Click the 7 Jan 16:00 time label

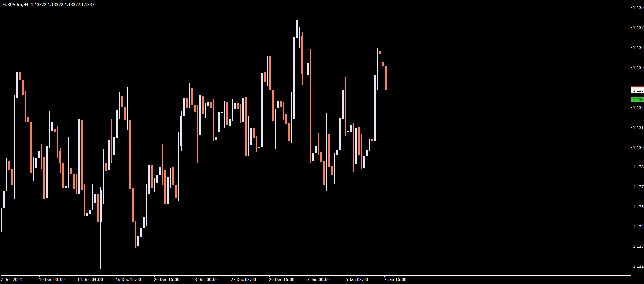click(395, 280)
